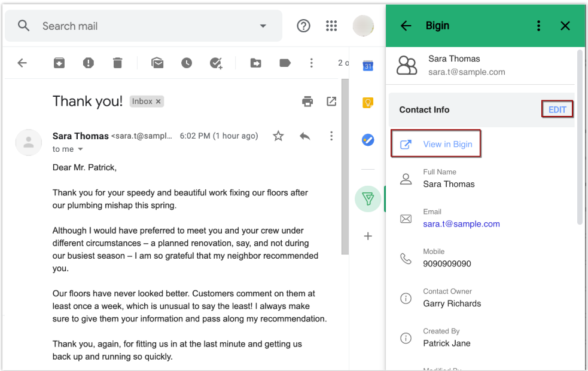Viewport: 588px width, 371px height.
Task: Click Full Name value Sara Thomas
Action: (449, 184)
